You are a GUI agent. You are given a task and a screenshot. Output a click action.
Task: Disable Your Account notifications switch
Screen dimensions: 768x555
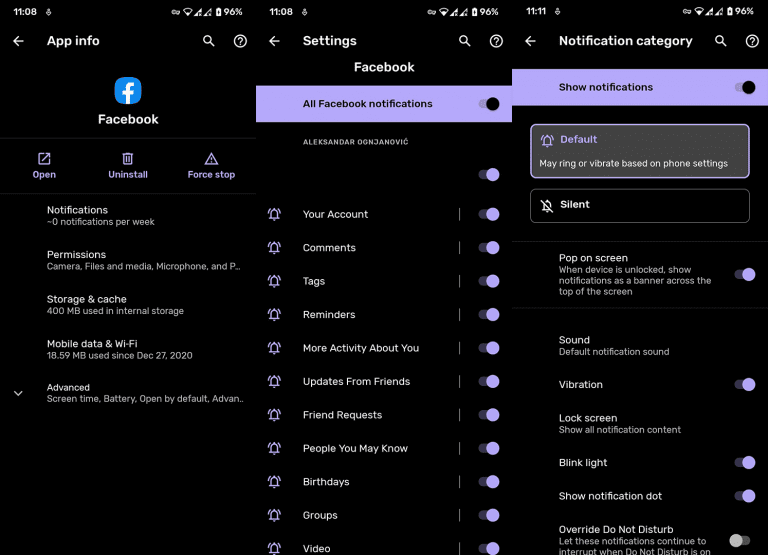click(489, 214)
